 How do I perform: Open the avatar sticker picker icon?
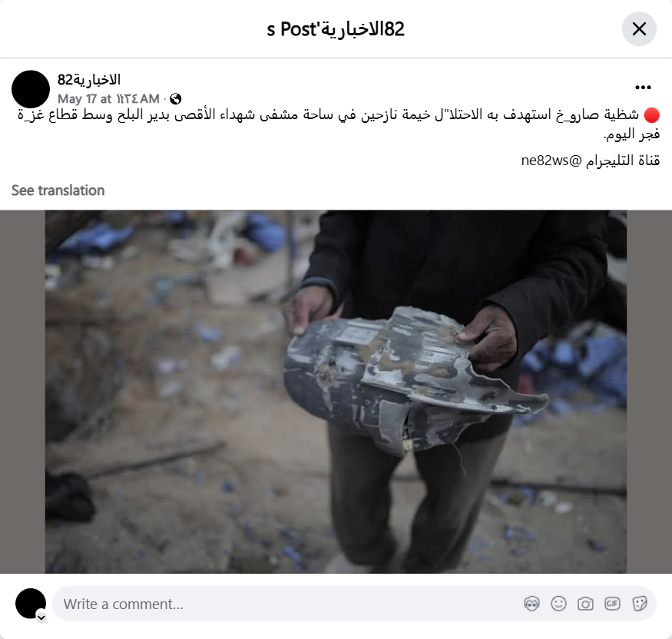point(532,604)
